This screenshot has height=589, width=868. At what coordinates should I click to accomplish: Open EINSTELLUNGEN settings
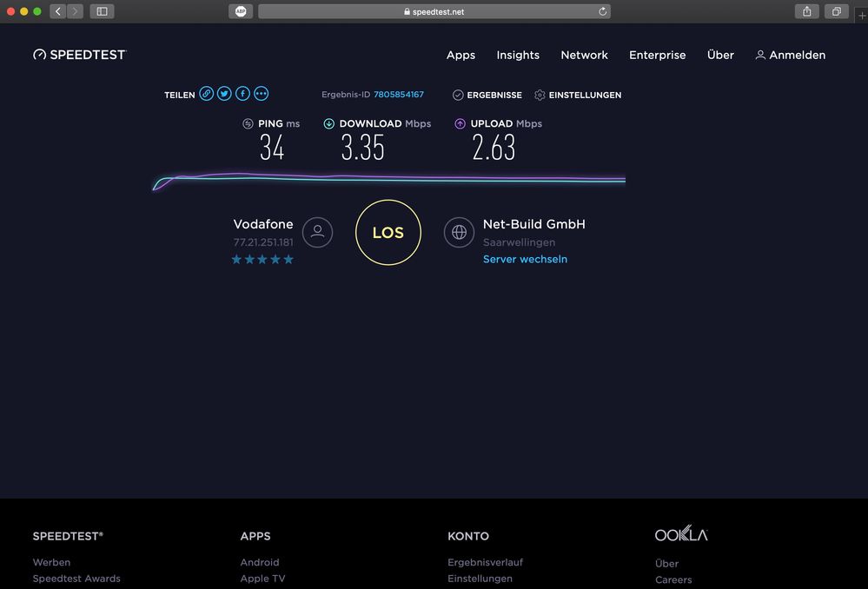coord(585,95)
